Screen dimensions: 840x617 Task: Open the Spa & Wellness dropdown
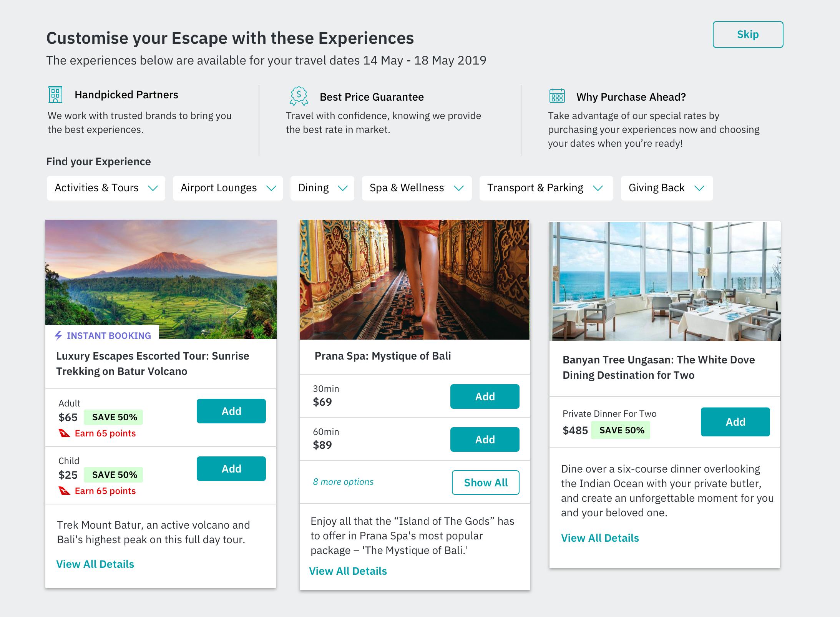click(417, 188)
